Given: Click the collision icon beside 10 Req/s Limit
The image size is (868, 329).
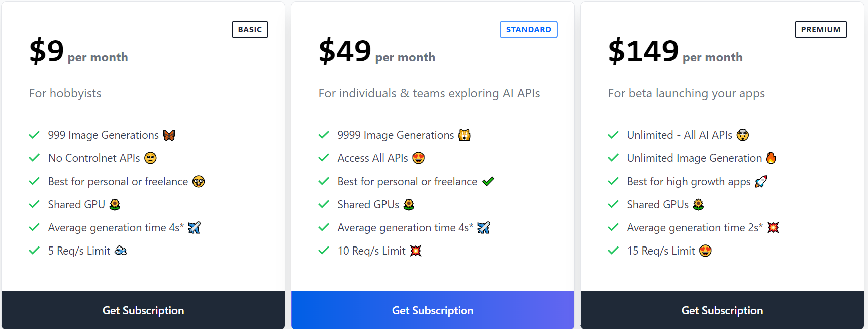Looking at the screenshot, I should pos(415,251).
